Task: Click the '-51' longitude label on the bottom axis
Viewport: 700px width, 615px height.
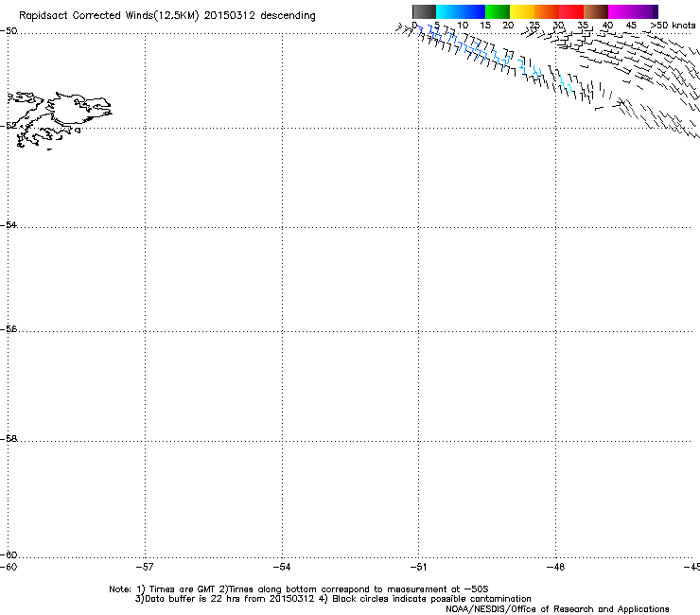Action: pos(419,567)
